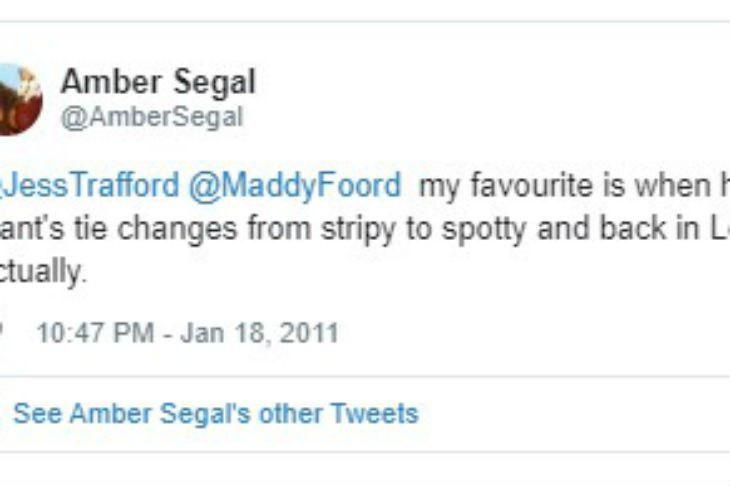Click the tweet timestamp 10:47 PM - Jan 18, 2011

(x=187, y=332)
